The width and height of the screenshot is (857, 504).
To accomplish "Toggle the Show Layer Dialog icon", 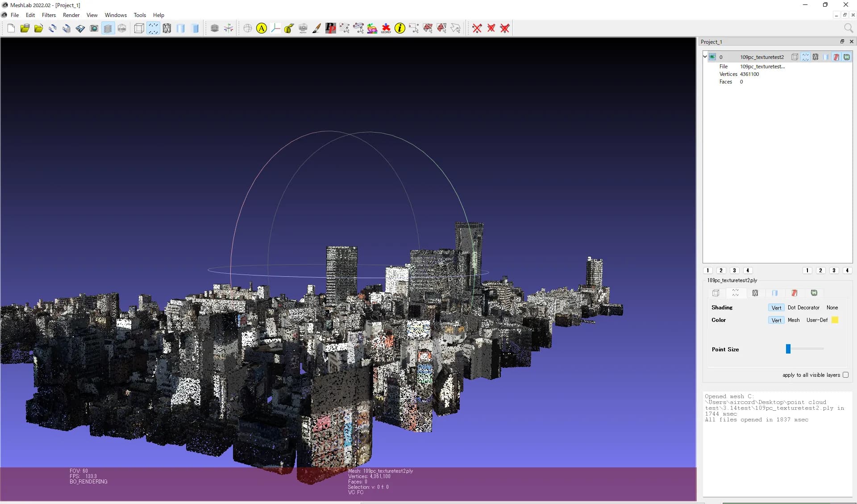I will point(108,29).
